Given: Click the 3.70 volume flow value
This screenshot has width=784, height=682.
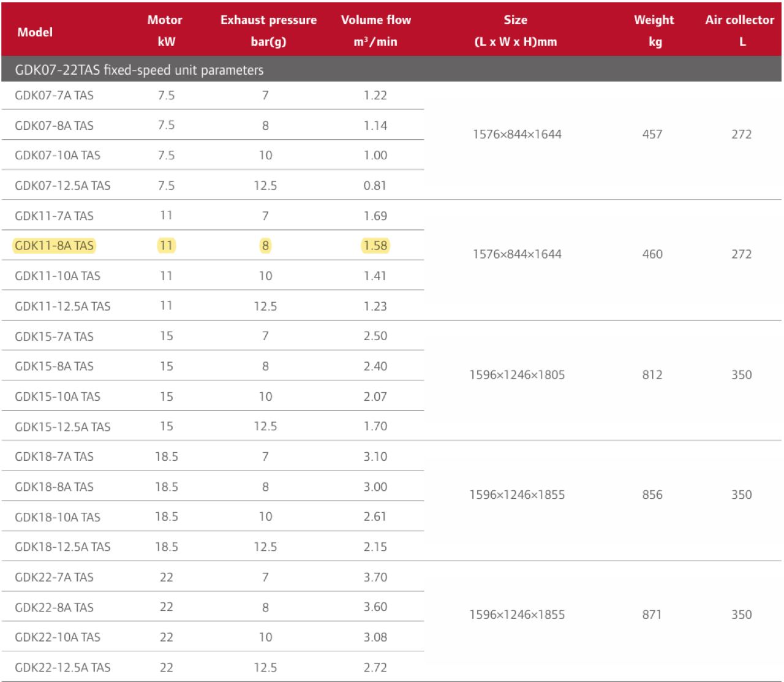Looking at the screenshot, I should [x=375, y=577].
